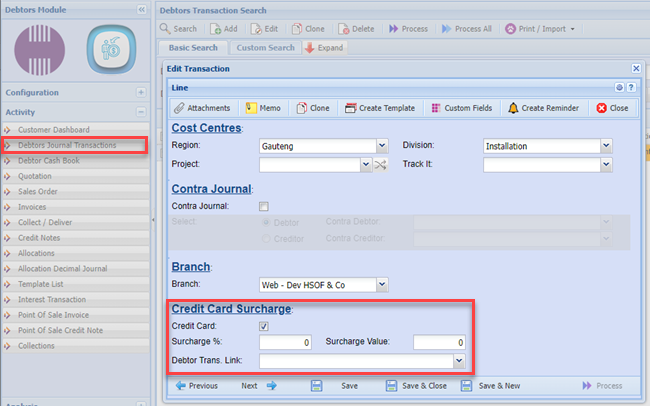Screen dimensions: 650x406
Task: Click the help question mark icon
Action: (631, 88)
